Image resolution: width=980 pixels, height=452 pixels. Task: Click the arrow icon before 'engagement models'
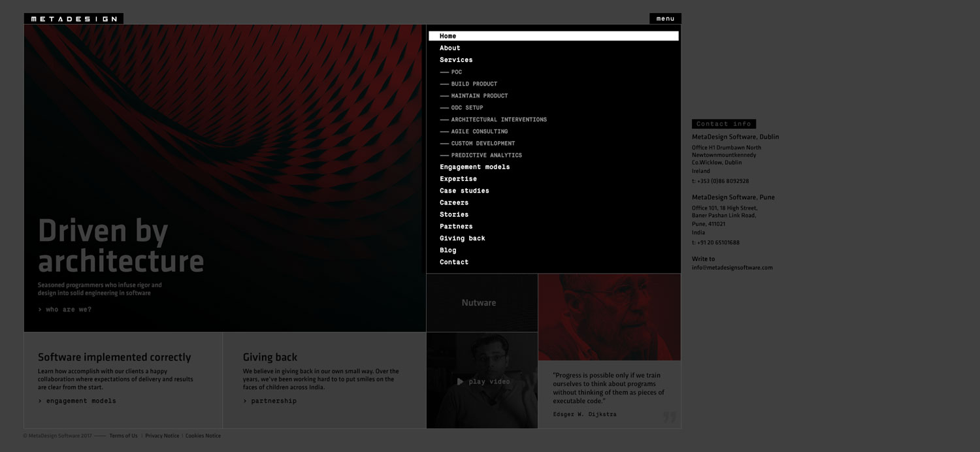40,400
